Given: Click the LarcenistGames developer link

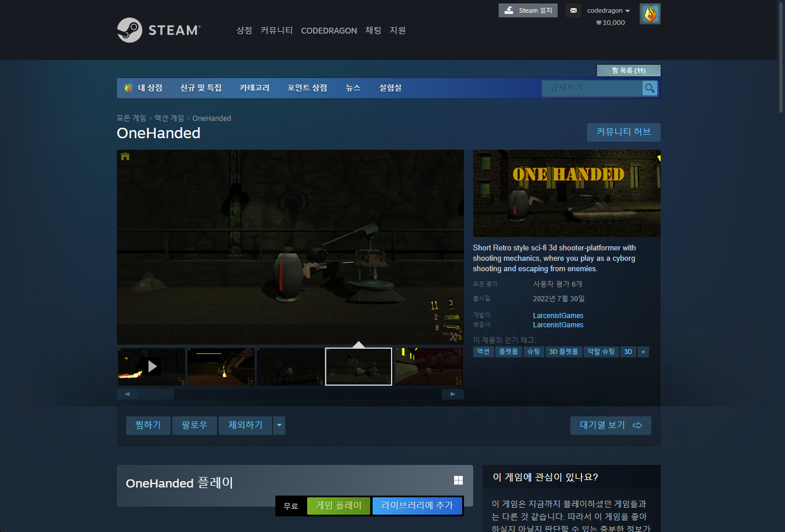Looking at the screenshot, I should click(x=558, y=316).
